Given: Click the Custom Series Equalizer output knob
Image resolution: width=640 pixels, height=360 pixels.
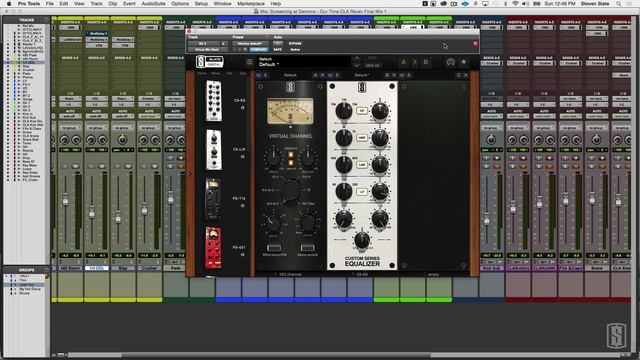Looking at the screenshot, I should [x=362, y=240].
